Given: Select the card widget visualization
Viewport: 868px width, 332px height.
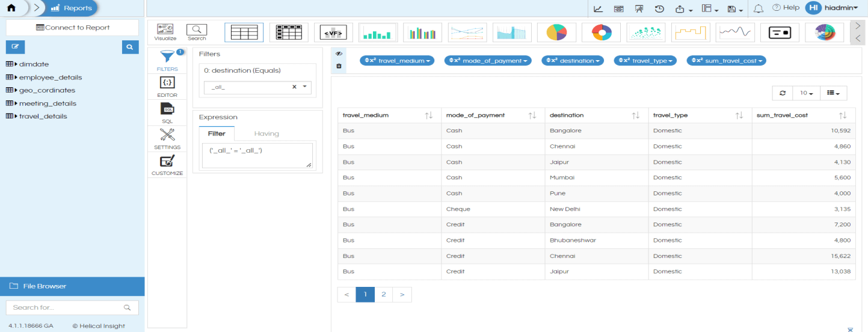Looking at the screenshot, I should click(x=780, y=32).
